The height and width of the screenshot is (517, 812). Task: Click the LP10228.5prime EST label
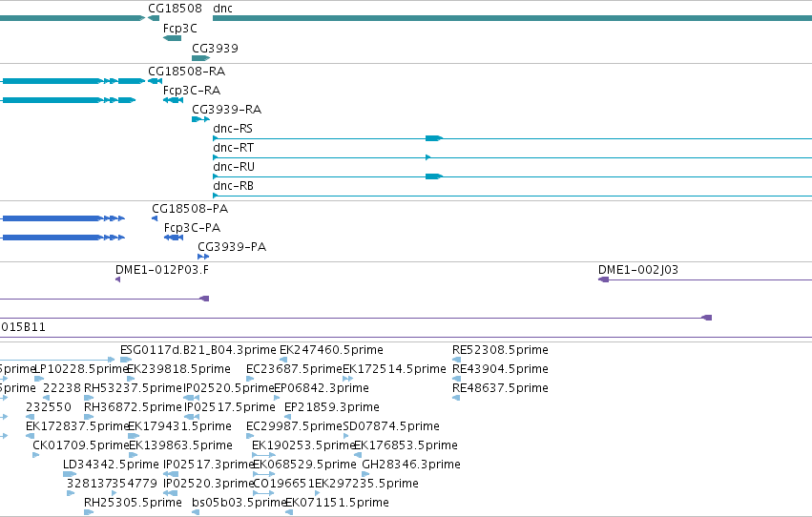(81, 369)
